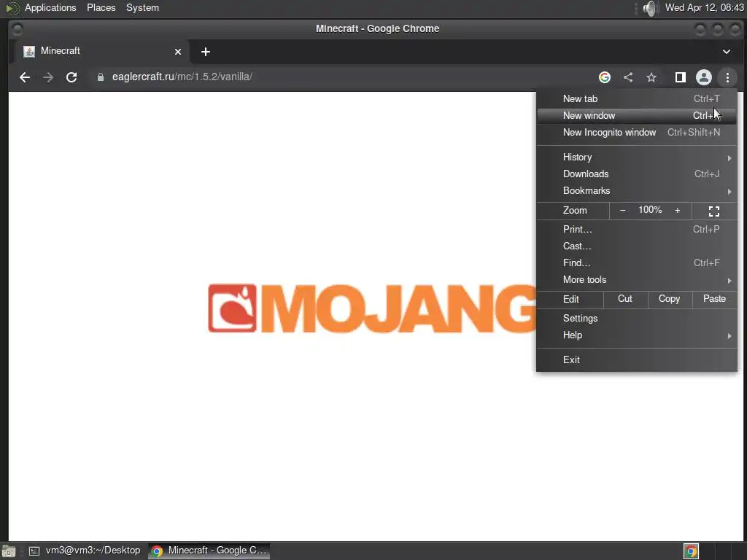Click the Copy button in Edit row
747x560 pixels.
669,298
